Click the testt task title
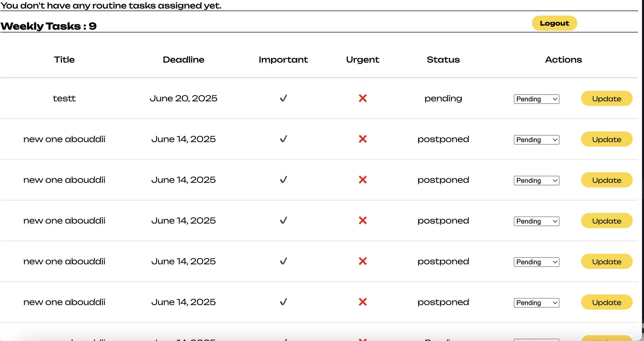644x341 pixels. [x=64, y=98]
